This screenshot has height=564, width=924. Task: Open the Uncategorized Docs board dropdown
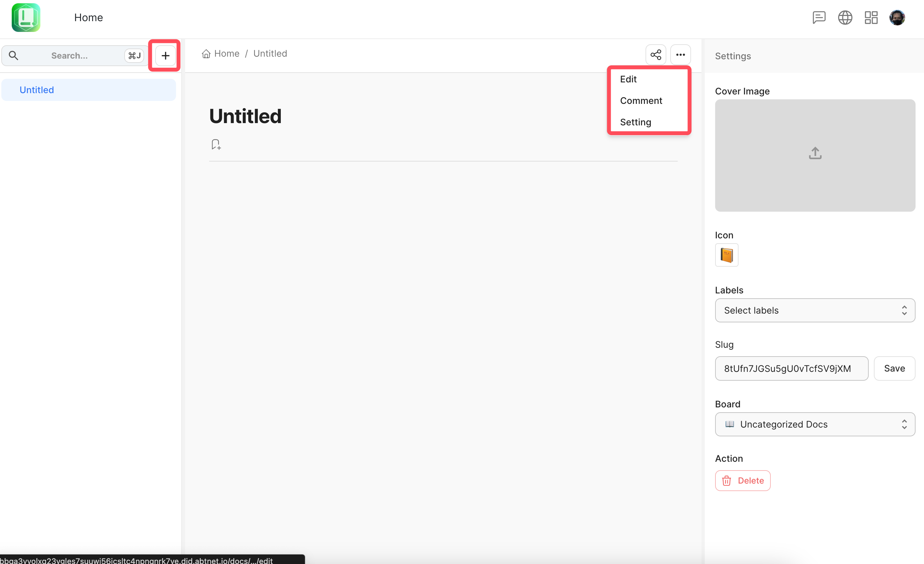pyautogui.click(x=814, y=424)
